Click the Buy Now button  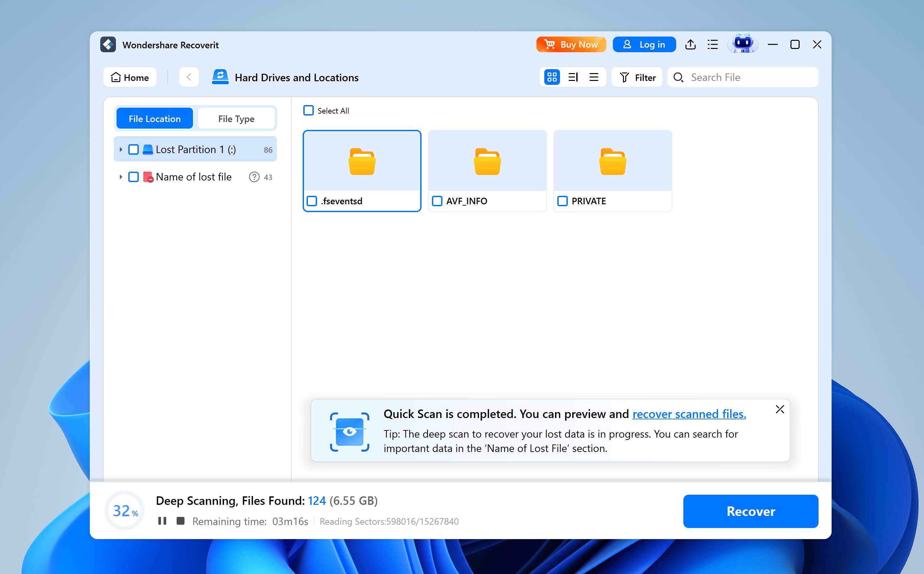pyautogui.click(x=571, y=44)
